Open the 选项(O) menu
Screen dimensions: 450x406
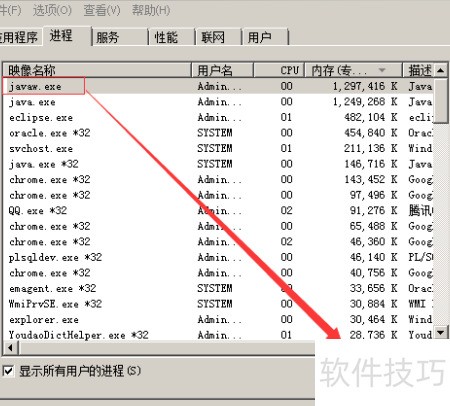(52, 10)
